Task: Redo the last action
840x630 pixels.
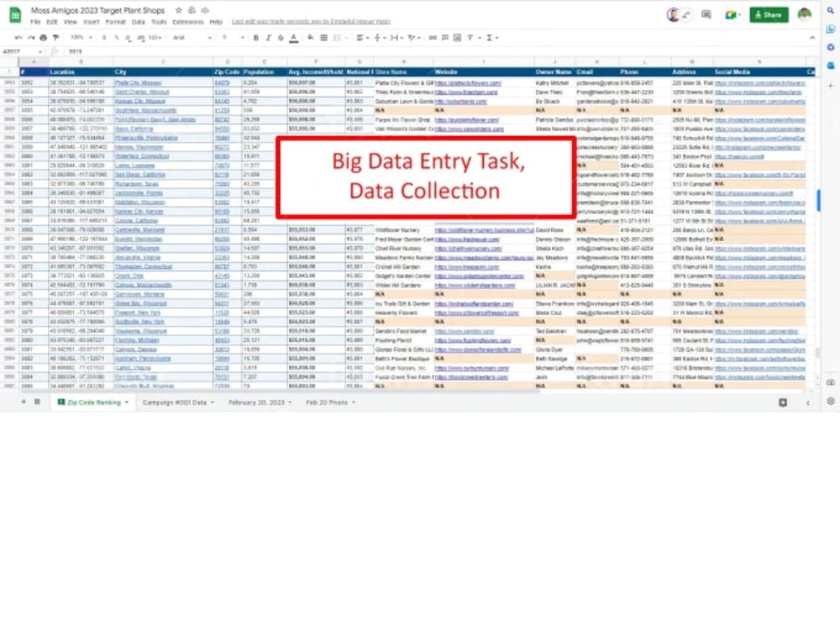Action: click(x=31, y=38)
